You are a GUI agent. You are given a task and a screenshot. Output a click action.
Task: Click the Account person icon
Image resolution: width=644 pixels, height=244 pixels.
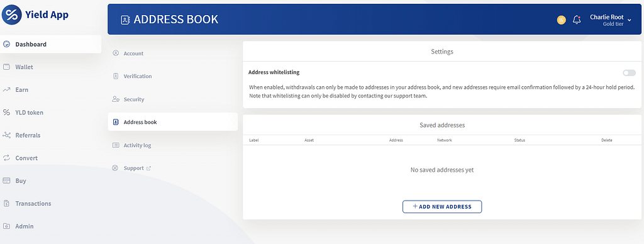116,53
